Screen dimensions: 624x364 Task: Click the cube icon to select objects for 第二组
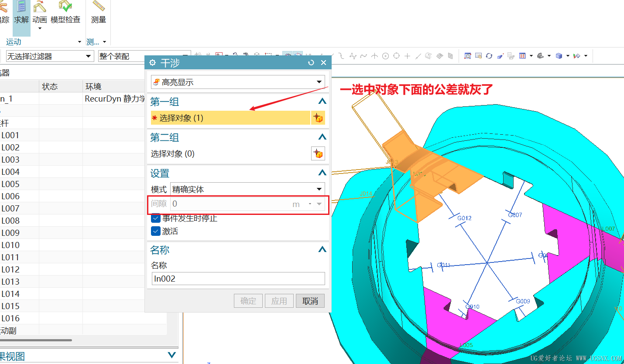coord(318,153)
